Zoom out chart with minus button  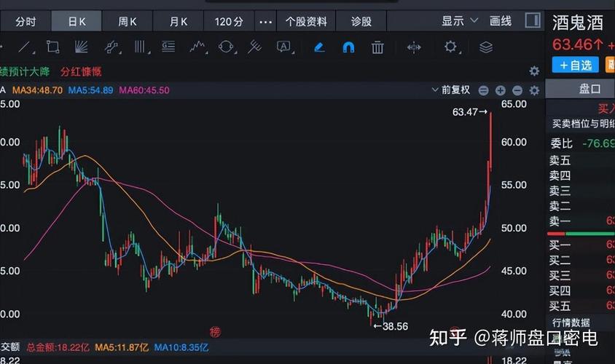pos(517,90)
